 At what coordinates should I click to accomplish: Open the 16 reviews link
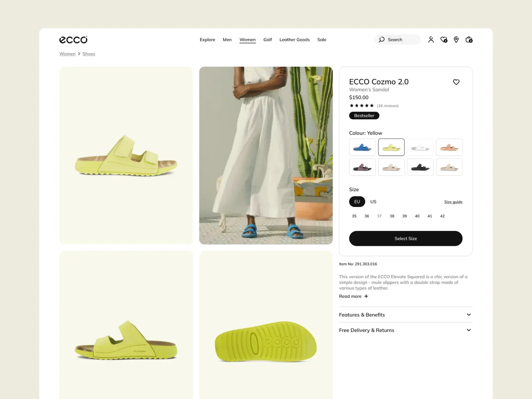(x=388, y=106)
